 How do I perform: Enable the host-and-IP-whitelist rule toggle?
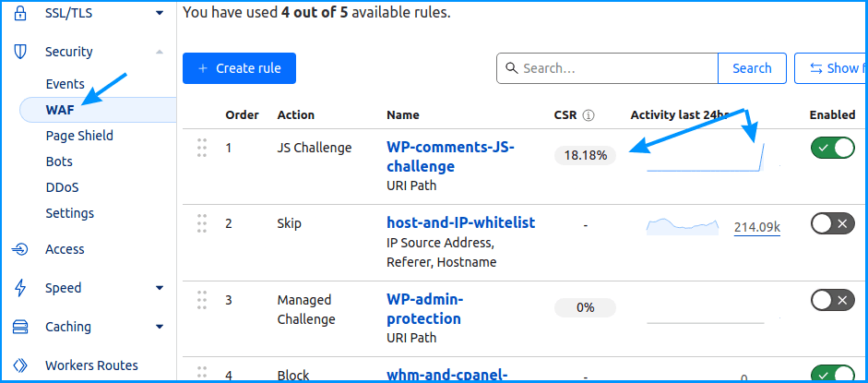click(x=833, y=223)
